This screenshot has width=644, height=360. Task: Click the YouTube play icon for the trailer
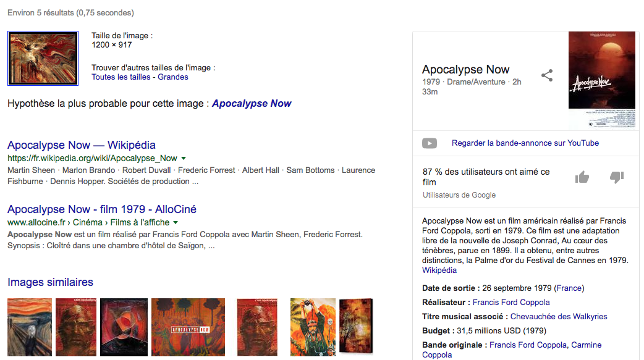point(430,143)
